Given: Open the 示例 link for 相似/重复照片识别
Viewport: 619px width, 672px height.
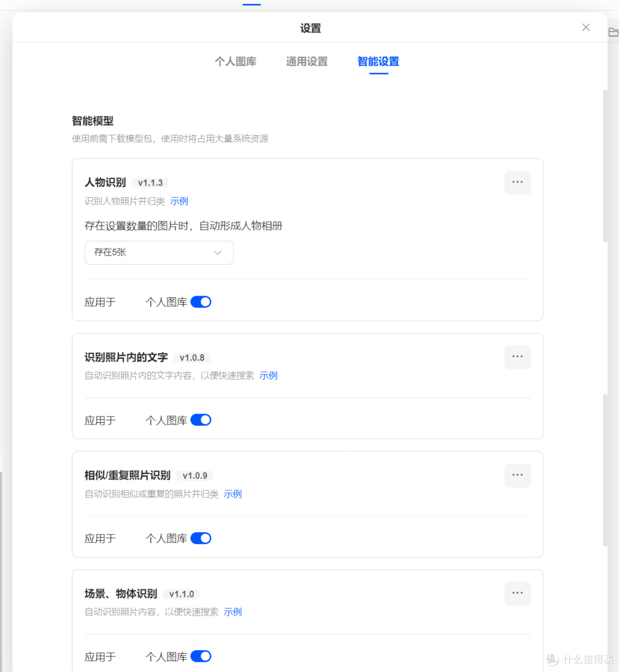Looking at the screenshot, I should click(233, 494).
